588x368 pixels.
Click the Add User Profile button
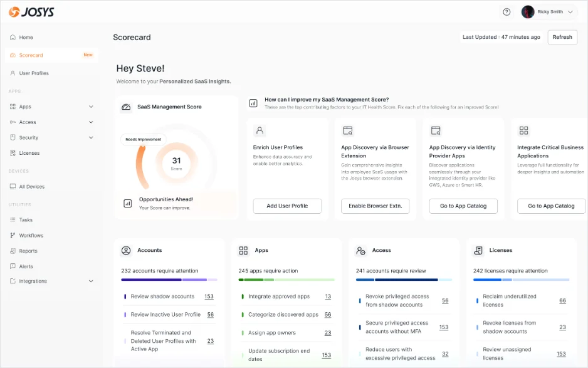click(287, 206)
